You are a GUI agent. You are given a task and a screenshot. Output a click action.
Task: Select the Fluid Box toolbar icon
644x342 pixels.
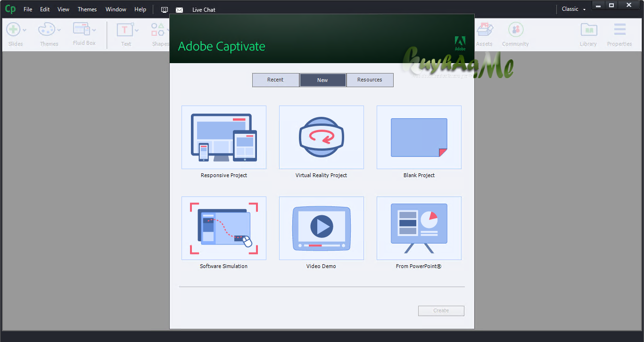click(x=82, y=29)
